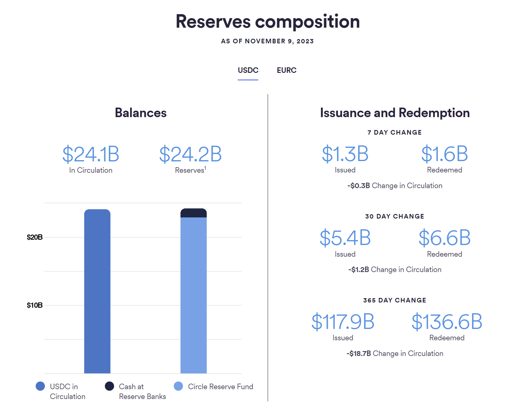The image size is (532, 415).
Task: Click the -$18.7B Change in Circulation value
Action: pos(359,353)
